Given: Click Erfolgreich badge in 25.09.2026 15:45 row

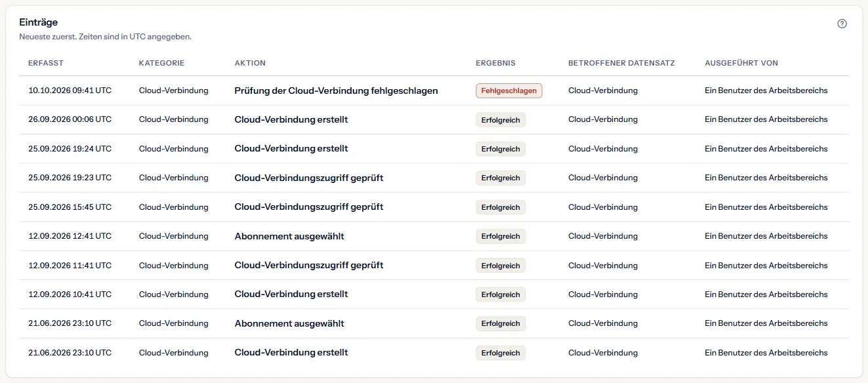Looking at the screenshot, I should pyautogui.click(x=501, y=207).
